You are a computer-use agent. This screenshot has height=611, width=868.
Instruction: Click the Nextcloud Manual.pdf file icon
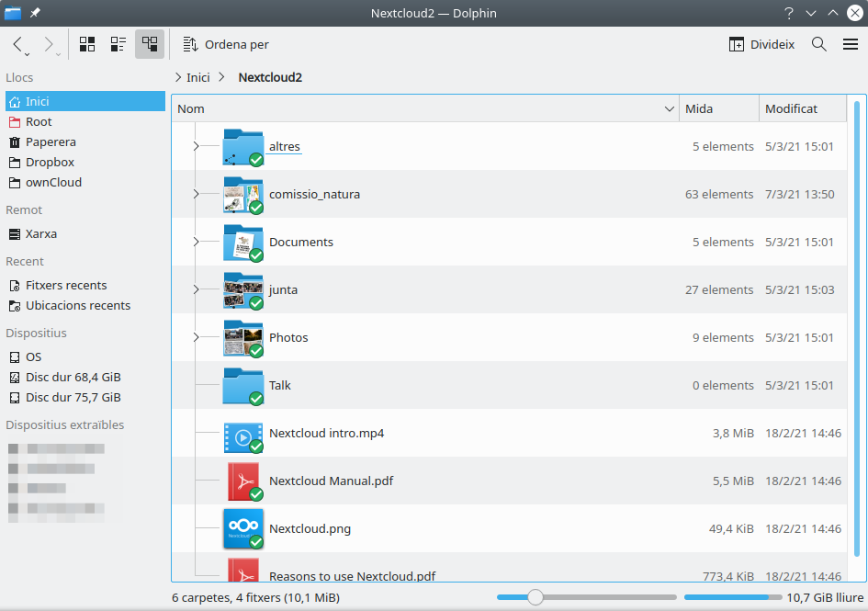pos(243,481)
